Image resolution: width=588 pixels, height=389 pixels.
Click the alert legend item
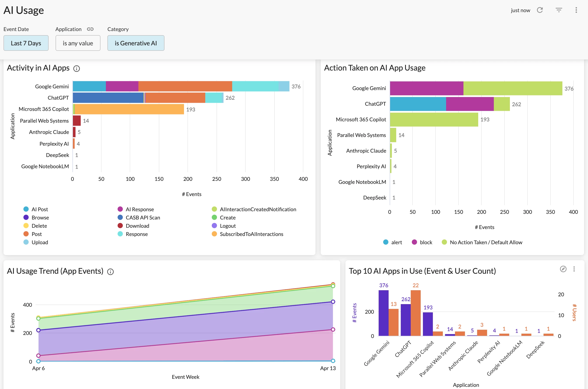point(396,242)
